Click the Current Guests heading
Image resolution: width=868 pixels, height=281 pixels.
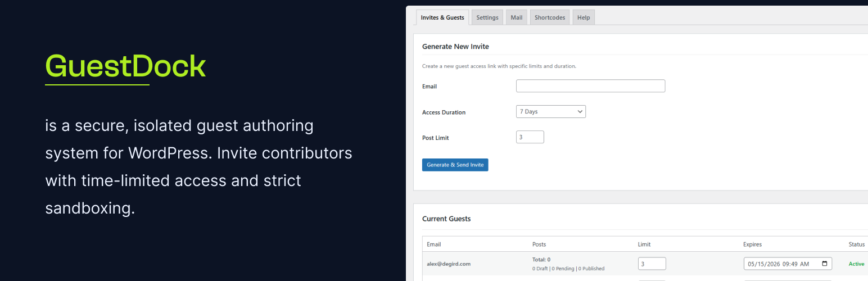point(446,219)
